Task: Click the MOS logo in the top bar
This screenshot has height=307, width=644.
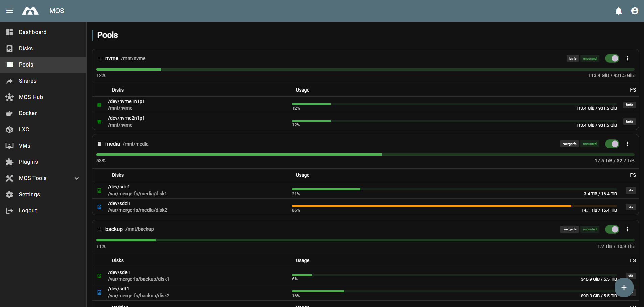Action: (30, 10)
